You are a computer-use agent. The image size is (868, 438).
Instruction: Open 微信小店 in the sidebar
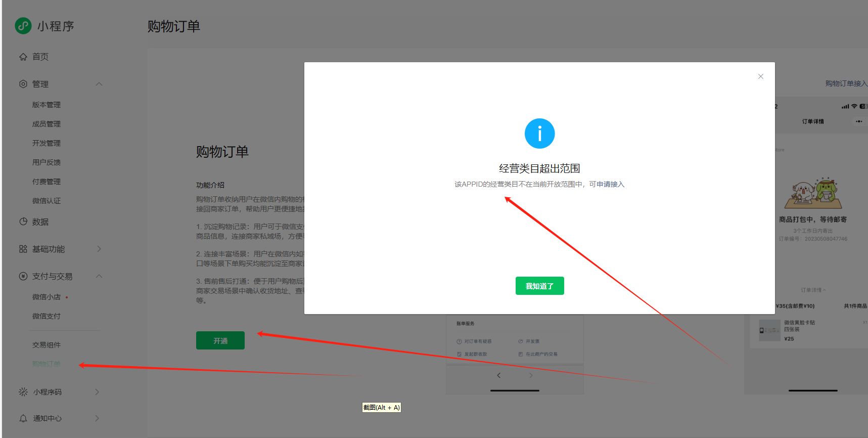click(x=47, y=297)
